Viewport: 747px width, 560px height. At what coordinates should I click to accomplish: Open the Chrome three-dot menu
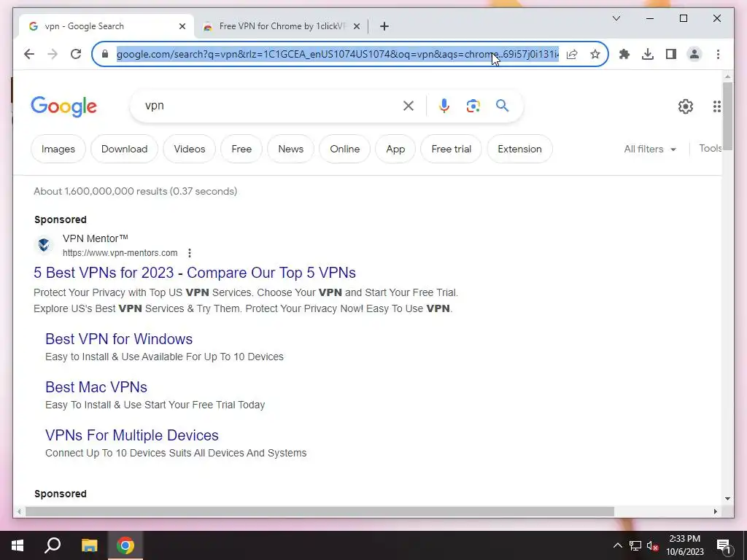pos(718,54)
